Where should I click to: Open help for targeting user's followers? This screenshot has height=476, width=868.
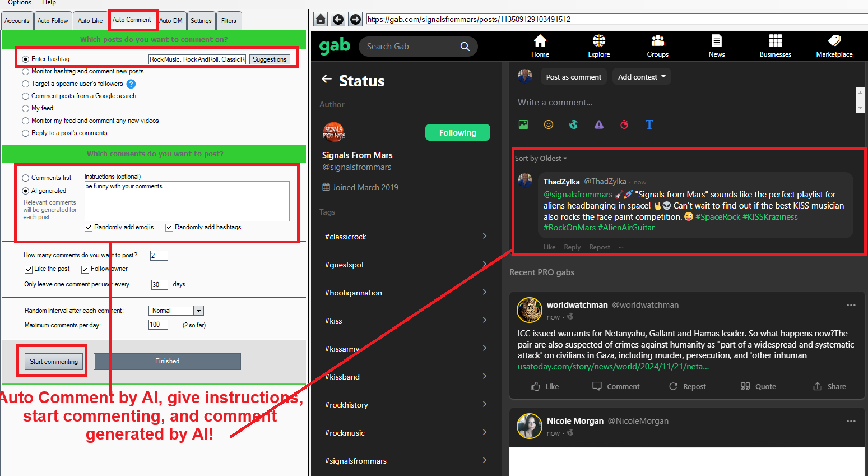131,84
